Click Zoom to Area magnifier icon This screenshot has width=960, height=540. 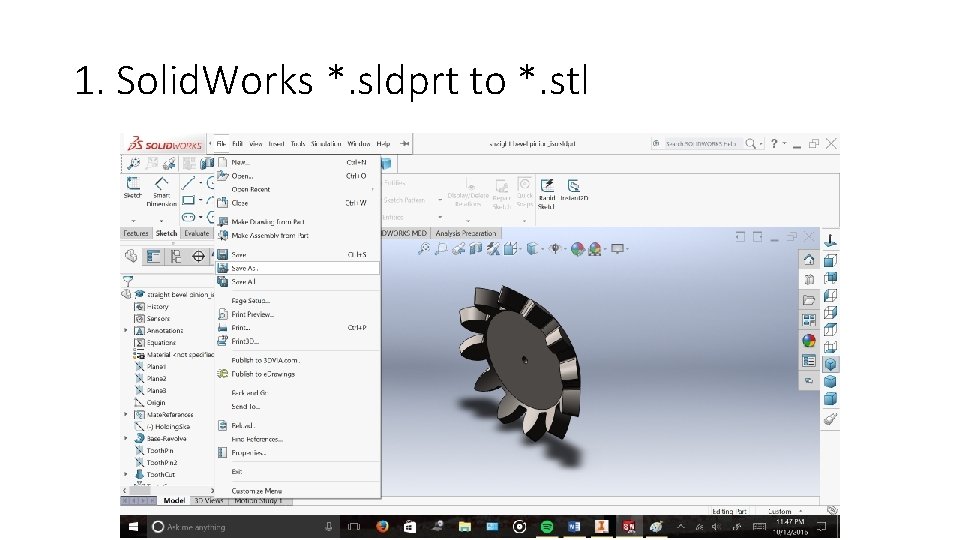pos(440,249)
